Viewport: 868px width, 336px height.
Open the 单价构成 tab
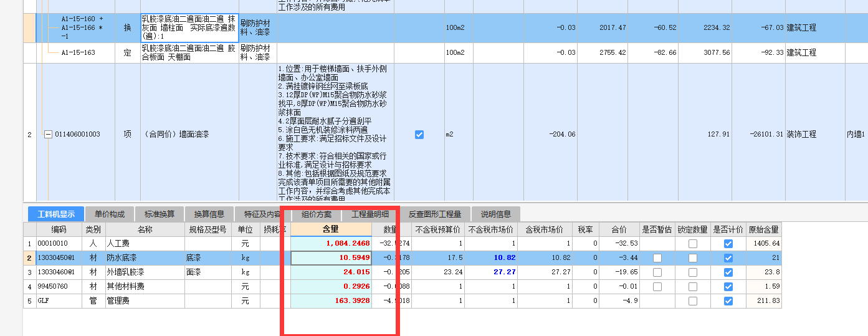(x=110, y=214)
